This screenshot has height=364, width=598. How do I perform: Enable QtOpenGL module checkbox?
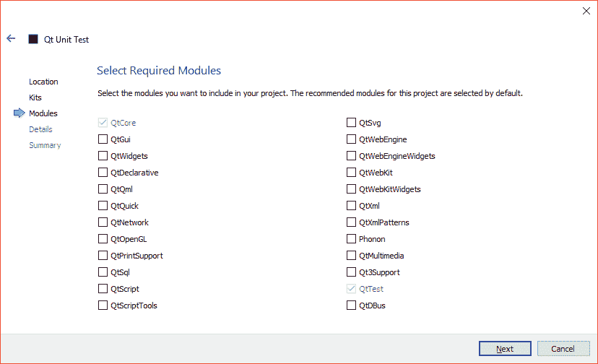[103, 239]
